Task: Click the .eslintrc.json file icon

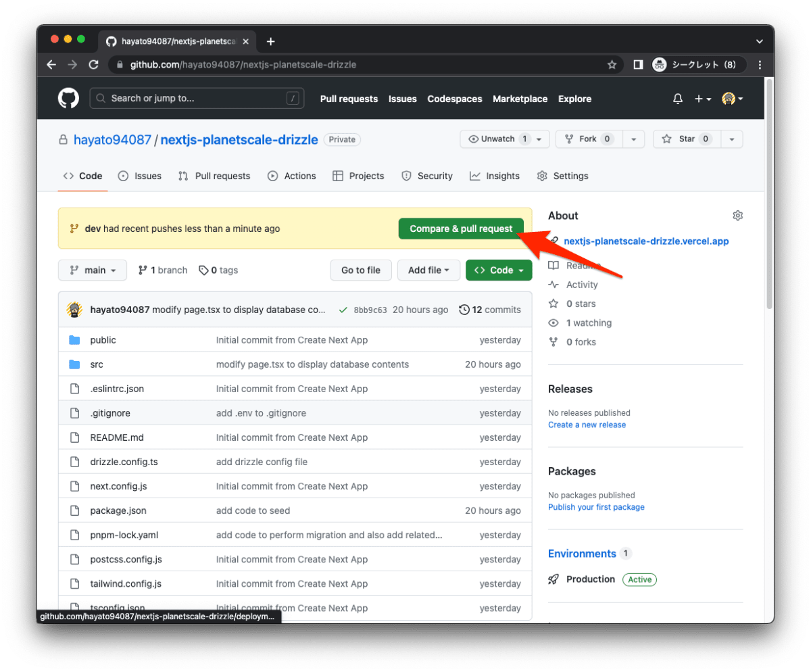Action: coord(75,389)
